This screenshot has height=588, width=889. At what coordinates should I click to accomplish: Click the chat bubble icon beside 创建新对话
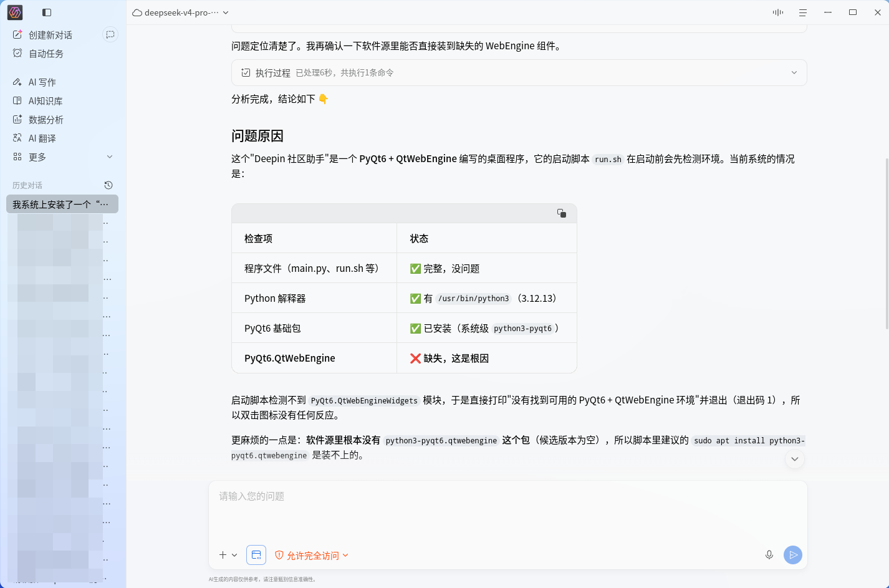(110, 35)
